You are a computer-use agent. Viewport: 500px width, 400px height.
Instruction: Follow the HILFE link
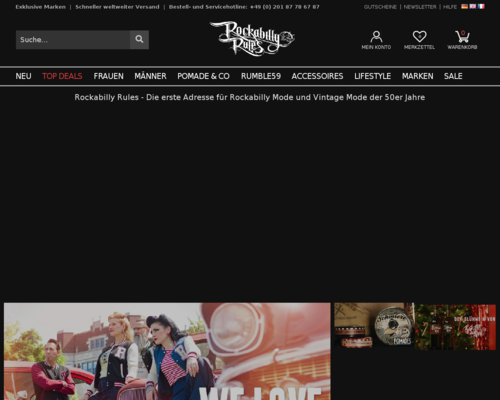coord(450,7)
